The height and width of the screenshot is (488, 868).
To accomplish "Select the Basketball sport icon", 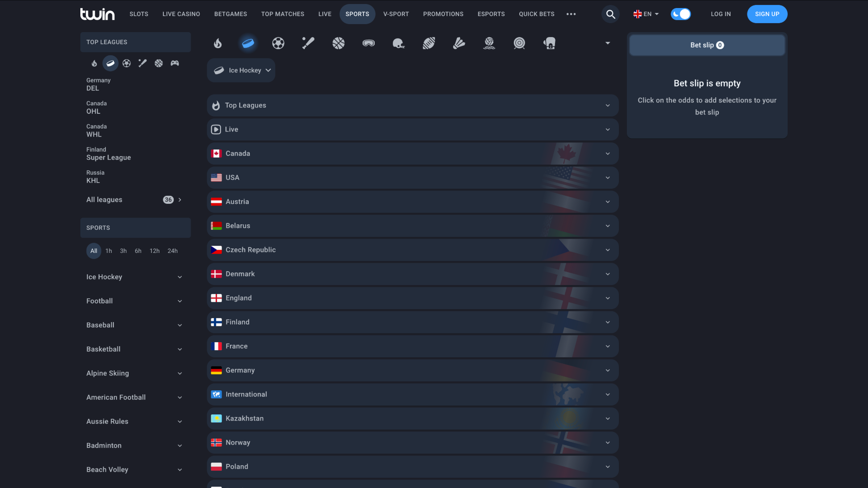I will pyautogui.click(x=338, y=43).
